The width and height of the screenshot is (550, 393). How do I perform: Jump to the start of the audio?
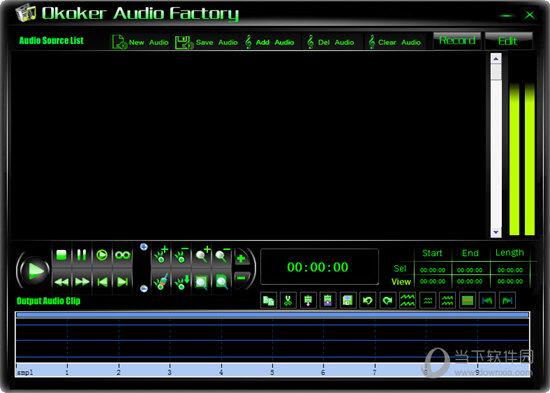tap(102, 282)
